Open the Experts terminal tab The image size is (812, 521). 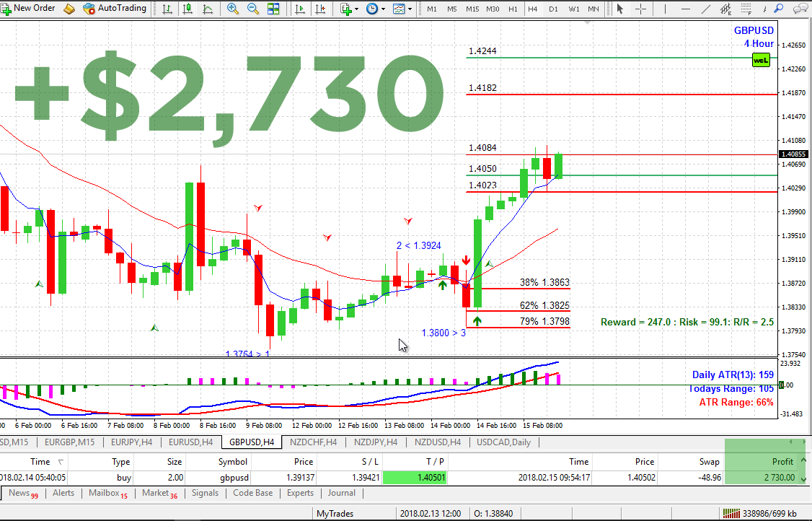click(x=301, y=493)
